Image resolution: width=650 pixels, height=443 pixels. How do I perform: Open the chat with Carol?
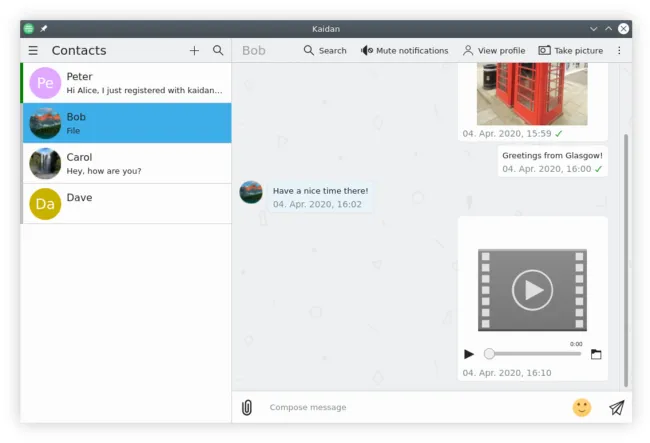tap(126, 163)
